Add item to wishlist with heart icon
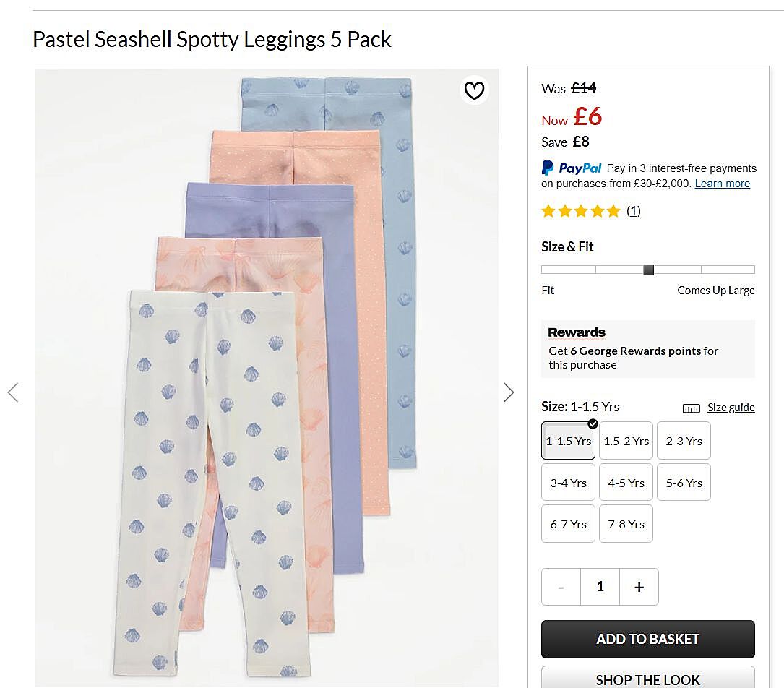784x688 pixels. (x=474, y=90)
